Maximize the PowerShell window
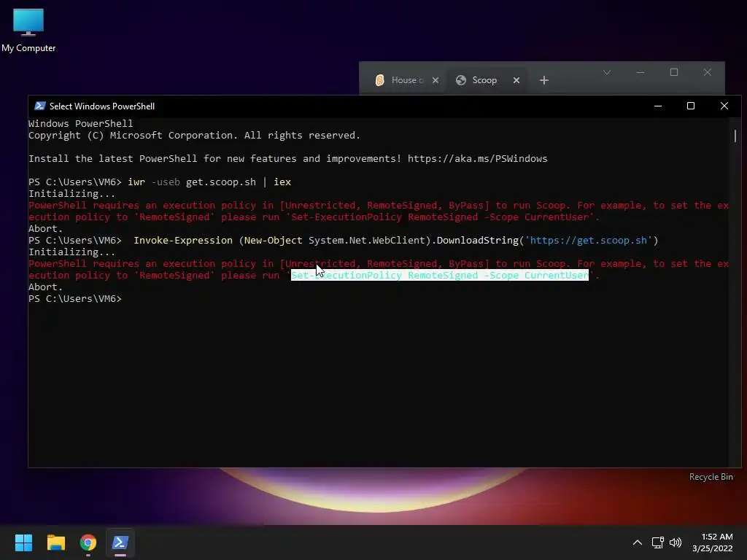The image size is (747, 560). (691, 106)
